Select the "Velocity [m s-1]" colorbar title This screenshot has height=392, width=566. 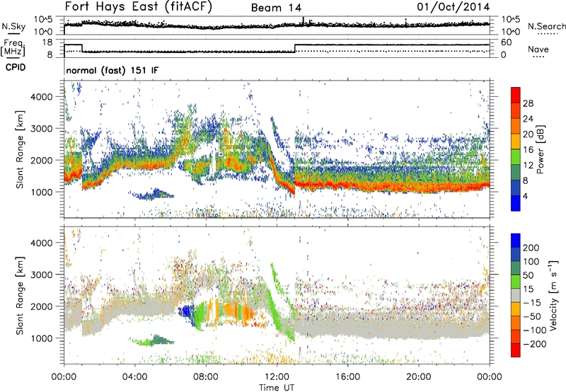[x=553, y=295]
